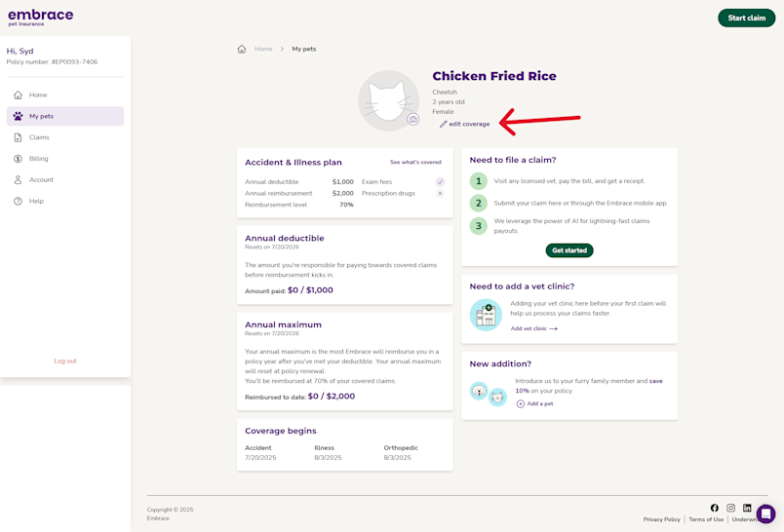Click the paw icon beside My pets
This screenshot has height=532, width=784.
click(18, 116)
